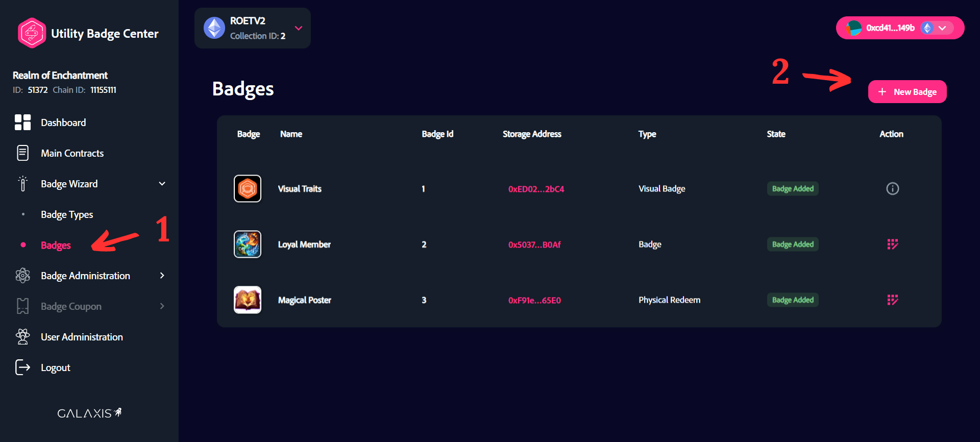Click the New Badge button

pyautogui.click(x=907, y=92)
